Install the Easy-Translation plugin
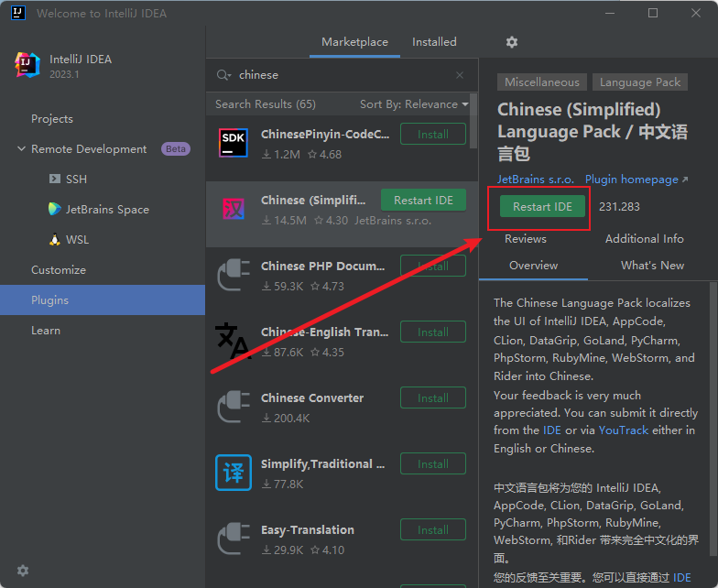Screen dimensions: 718x588 (432, 529)
